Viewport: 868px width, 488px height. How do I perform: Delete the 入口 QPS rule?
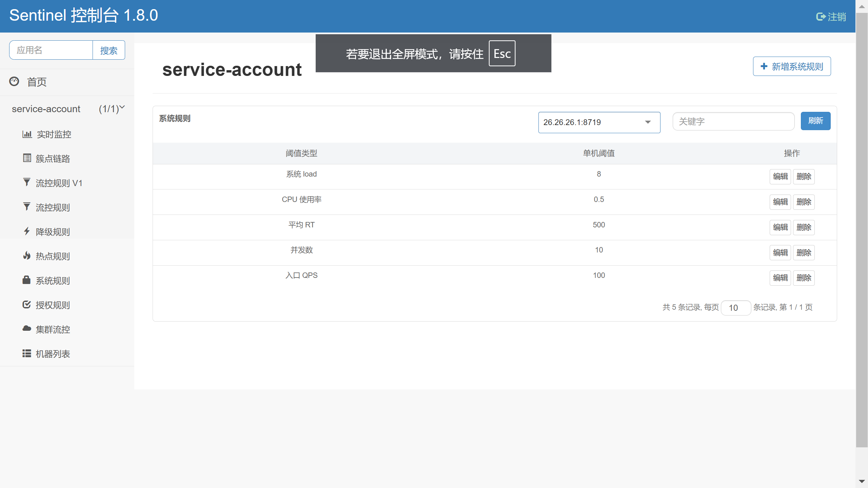point(804,278)
